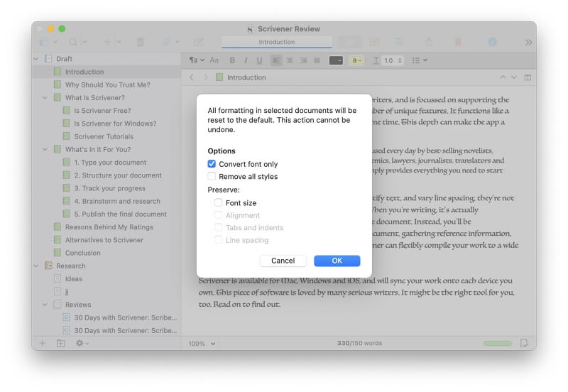Show more toolbar items chevron

pyautogui.click(x=528, y=43)
